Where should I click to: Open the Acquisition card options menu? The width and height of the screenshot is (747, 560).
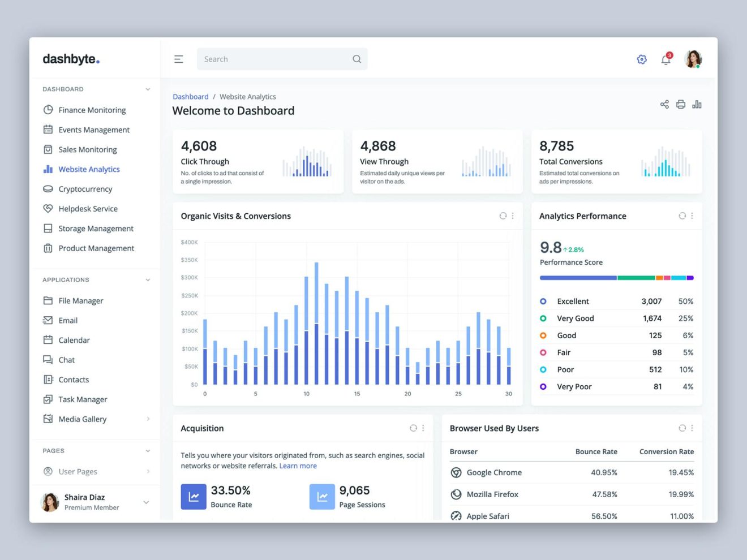coord(423,428)
